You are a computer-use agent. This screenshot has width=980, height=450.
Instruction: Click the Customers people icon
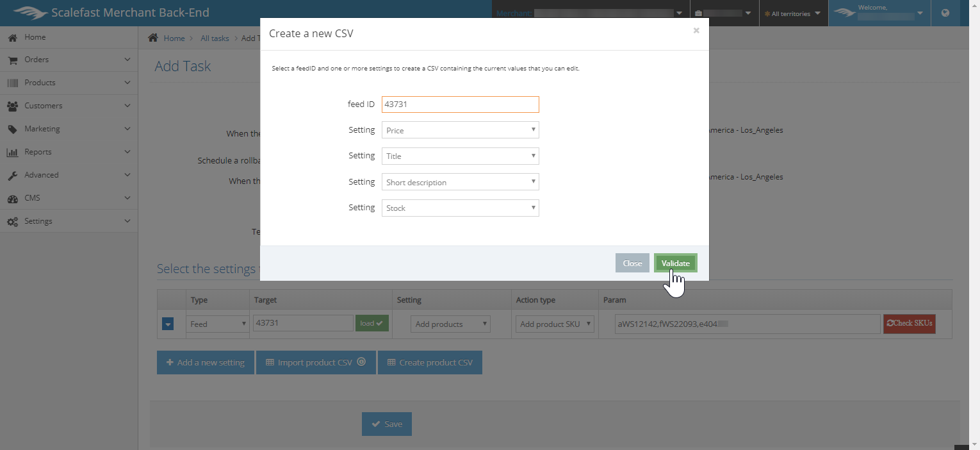(x=12, y=106)
